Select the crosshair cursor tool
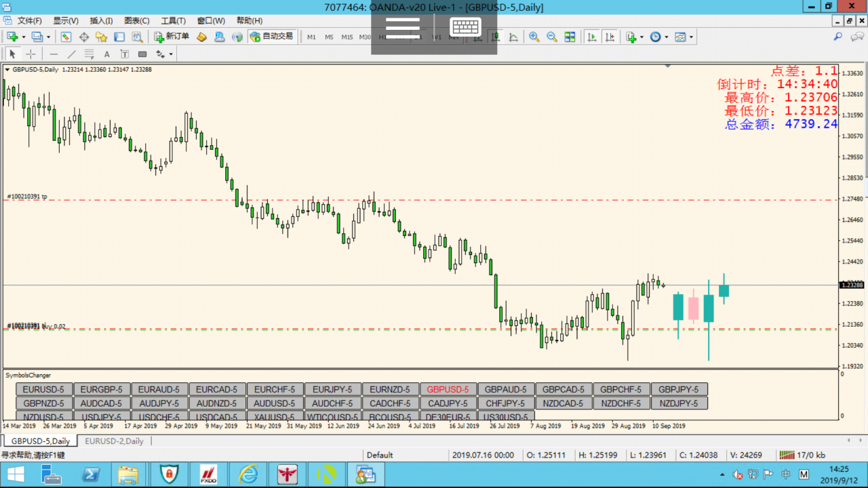The height and width of the screenshot is (488, 868). (31, 54)
